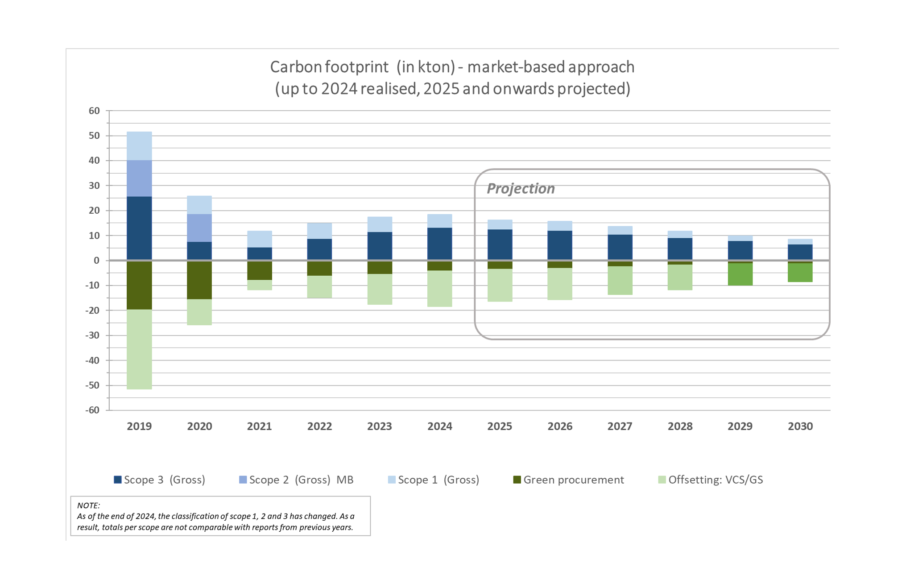Select the Offsetting: VCS/GS legend label
The width and height of the screenshot is (906, 588).
pyautogui.click(x=715, y=480)
